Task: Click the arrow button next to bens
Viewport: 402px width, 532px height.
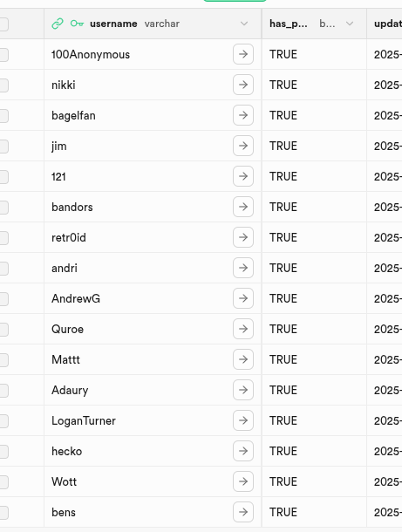Action: pos(243,512)
